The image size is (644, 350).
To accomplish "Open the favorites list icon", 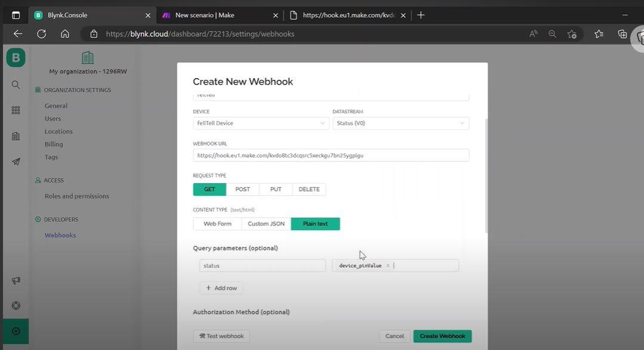I will point(599,33).
